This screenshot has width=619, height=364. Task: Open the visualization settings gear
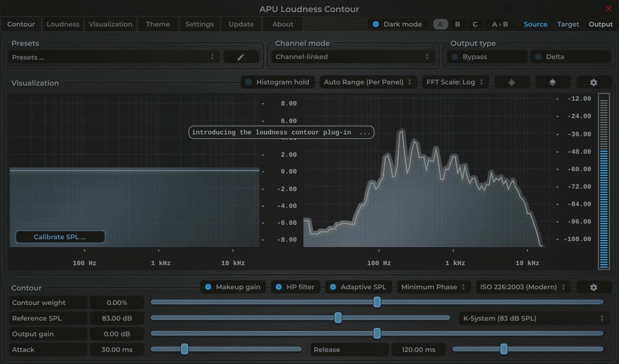coord(593,82)
